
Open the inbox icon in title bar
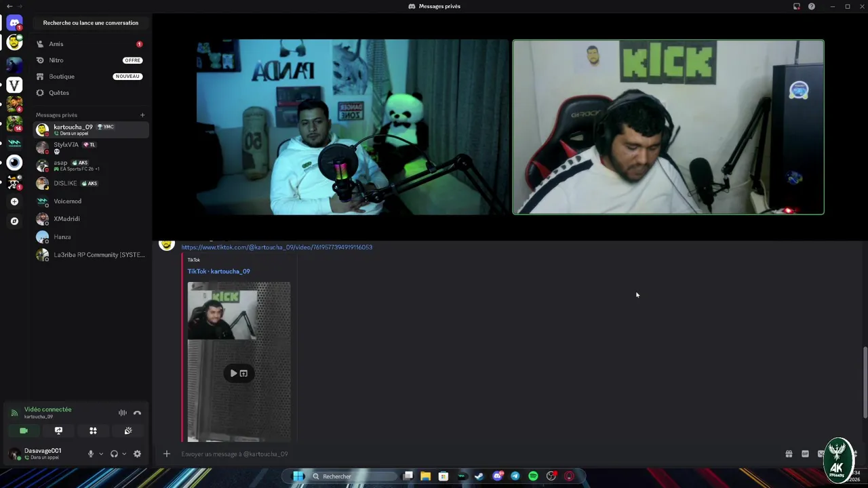[x=797, y=6]
